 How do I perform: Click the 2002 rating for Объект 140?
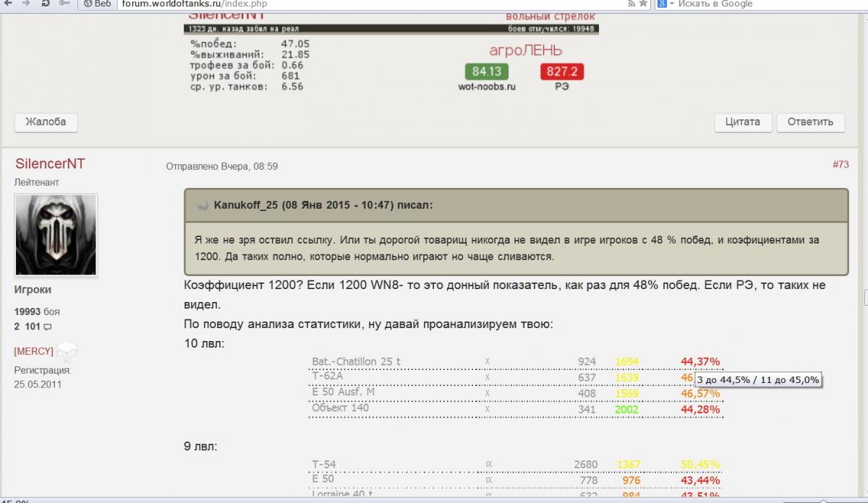626,409
